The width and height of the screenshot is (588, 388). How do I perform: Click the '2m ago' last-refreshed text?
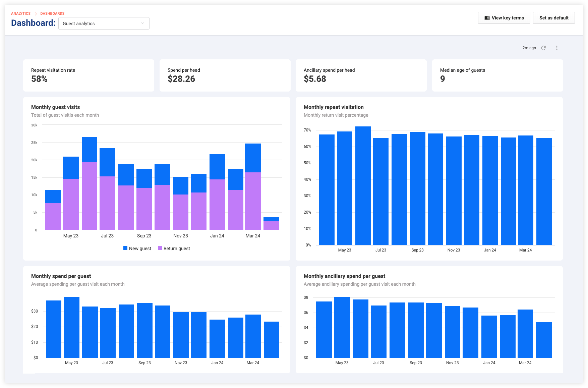point(529,48)
